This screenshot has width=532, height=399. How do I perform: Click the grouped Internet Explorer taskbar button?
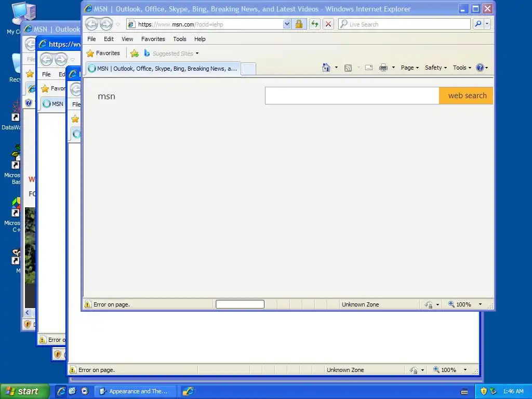[x=189, y=391]
